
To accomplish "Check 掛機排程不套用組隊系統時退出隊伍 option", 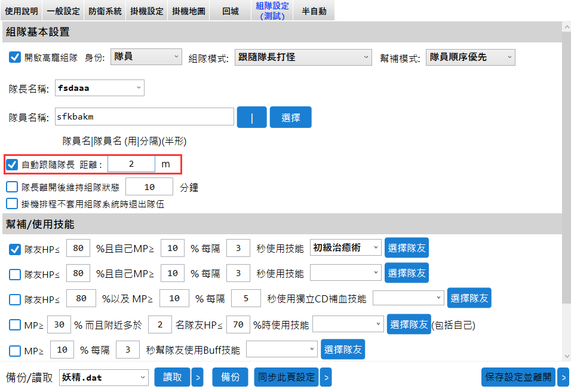I will 12,204.
